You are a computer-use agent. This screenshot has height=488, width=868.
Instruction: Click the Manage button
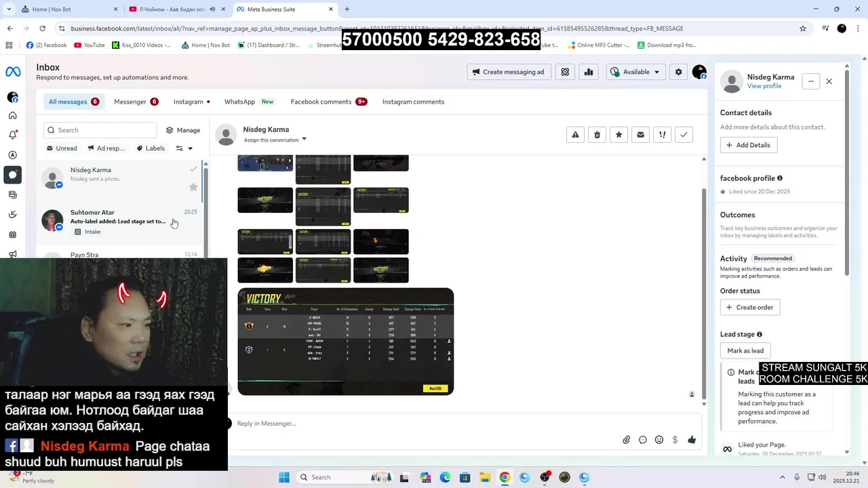(x=183, y=130)
